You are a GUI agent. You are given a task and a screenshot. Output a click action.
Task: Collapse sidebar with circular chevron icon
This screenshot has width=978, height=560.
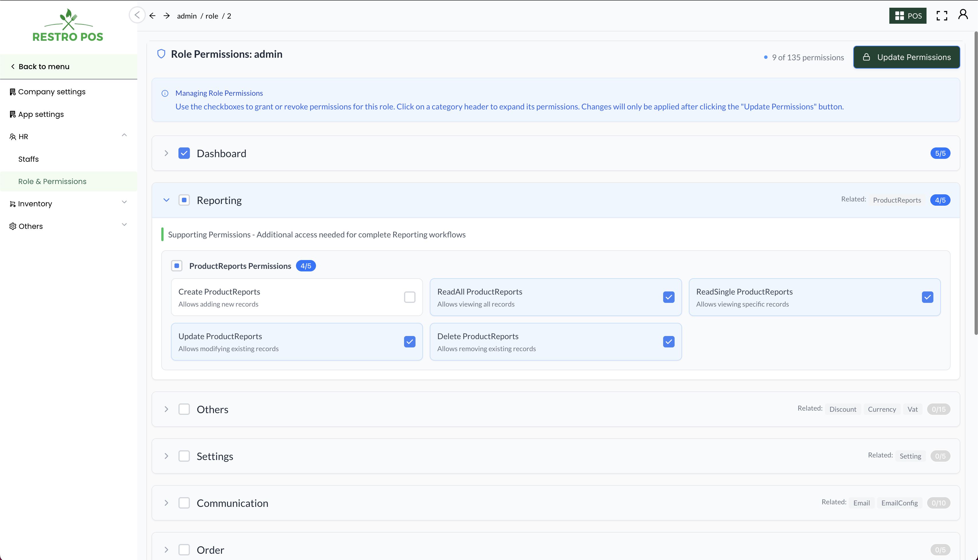[x=137, y=15]
